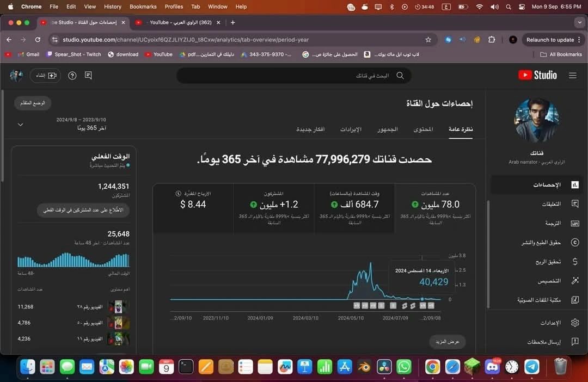Open Customization (التخصيص) magic wand icon
Viewport: 588px width, 382px height.
pyautogui.click(x=574, y=281)
